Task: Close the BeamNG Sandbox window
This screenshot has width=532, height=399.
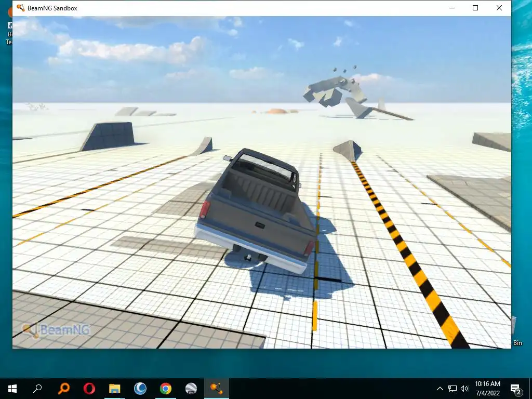Action: (x=499, y=8)
